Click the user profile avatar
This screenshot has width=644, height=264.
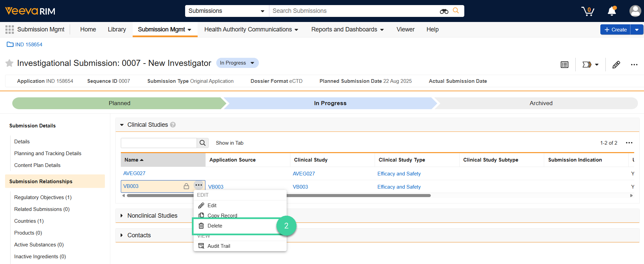[635, 11]
